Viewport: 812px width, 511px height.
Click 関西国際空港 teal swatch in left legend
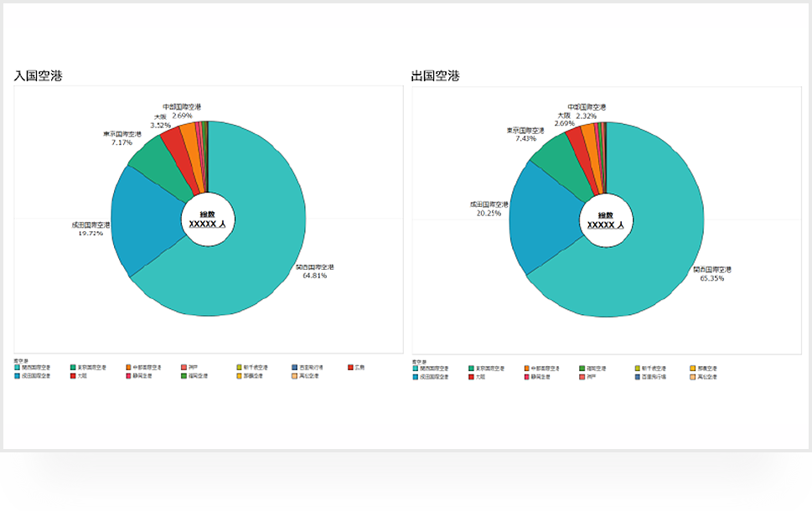[18, 368]
